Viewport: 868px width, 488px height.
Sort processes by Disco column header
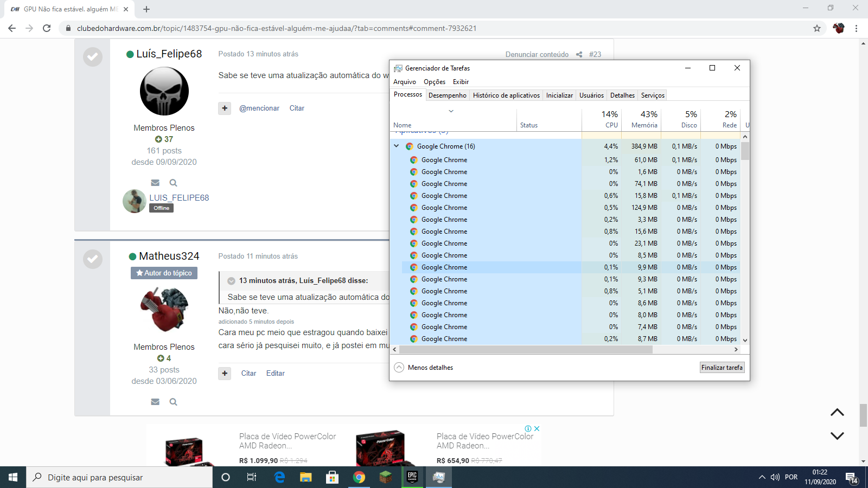click(x=681, y=119)
